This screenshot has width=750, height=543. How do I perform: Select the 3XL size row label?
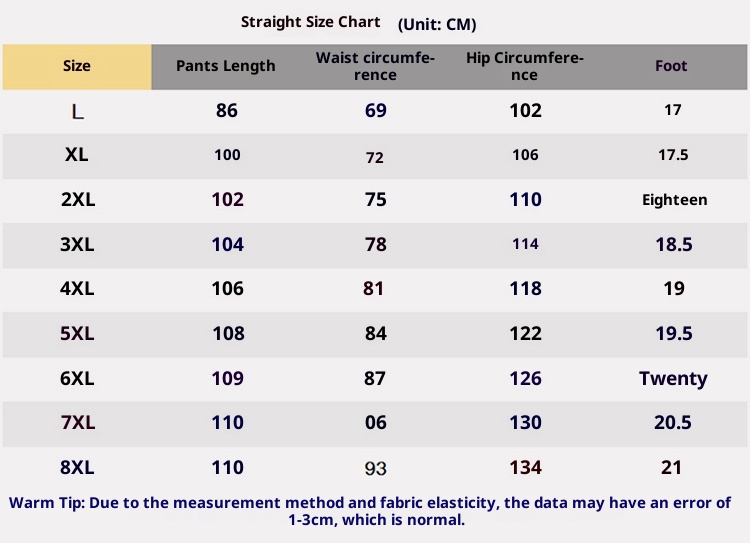[x=77, y=244]
